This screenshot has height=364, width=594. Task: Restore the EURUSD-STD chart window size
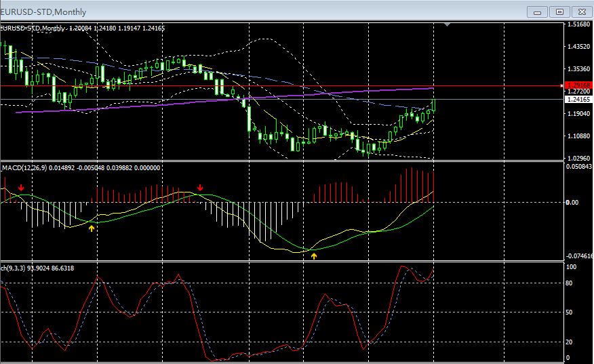point(559,12)
